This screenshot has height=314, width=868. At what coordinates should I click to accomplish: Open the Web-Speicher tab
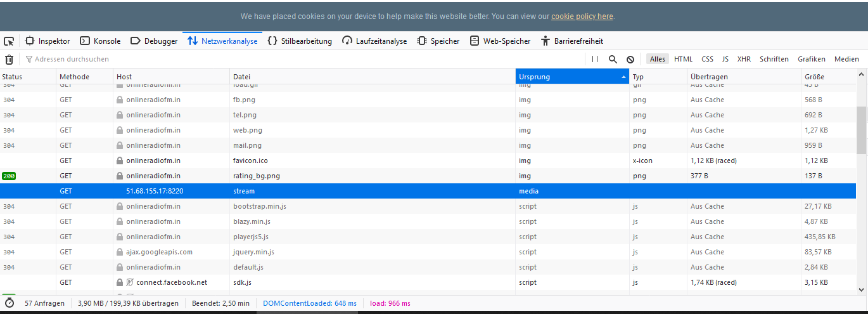(x=500, y=41)
